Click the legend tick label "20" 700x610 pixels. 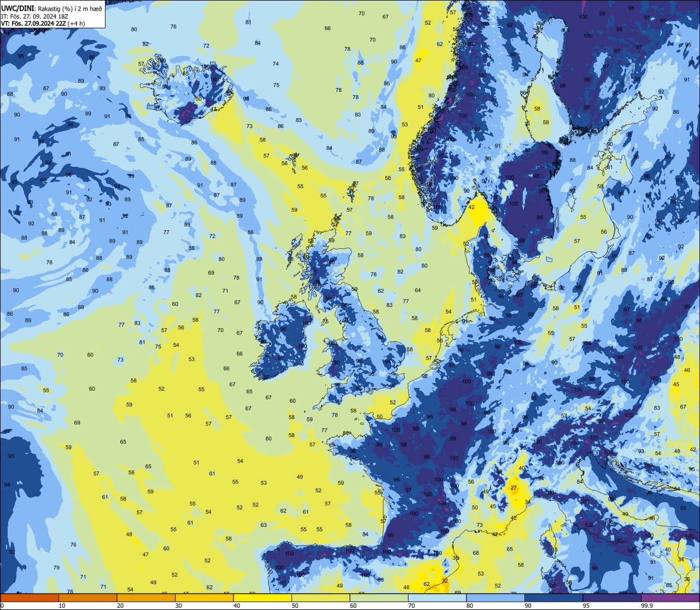click(x=120, y=606)
